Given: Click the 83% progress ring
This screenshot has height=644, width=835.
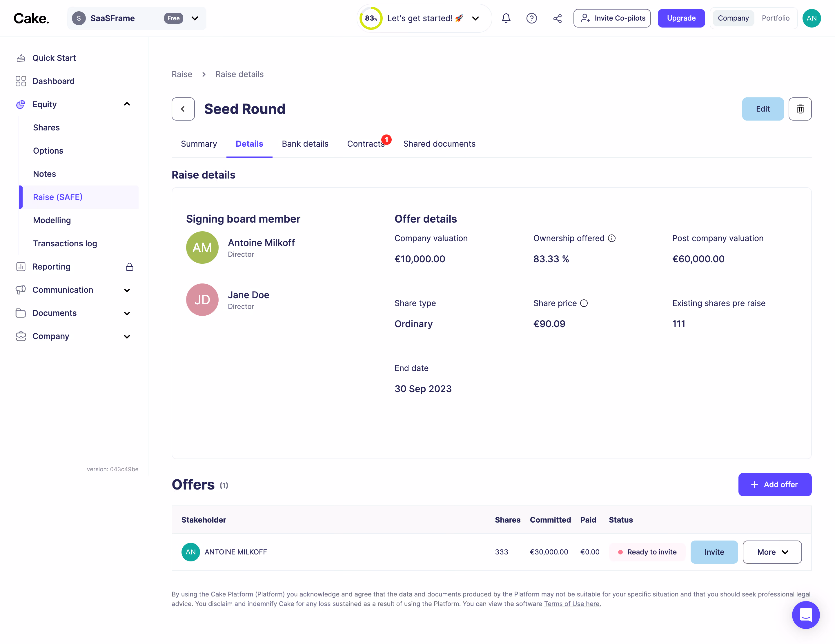Looking at the screenshot, I should pos(371,18).
